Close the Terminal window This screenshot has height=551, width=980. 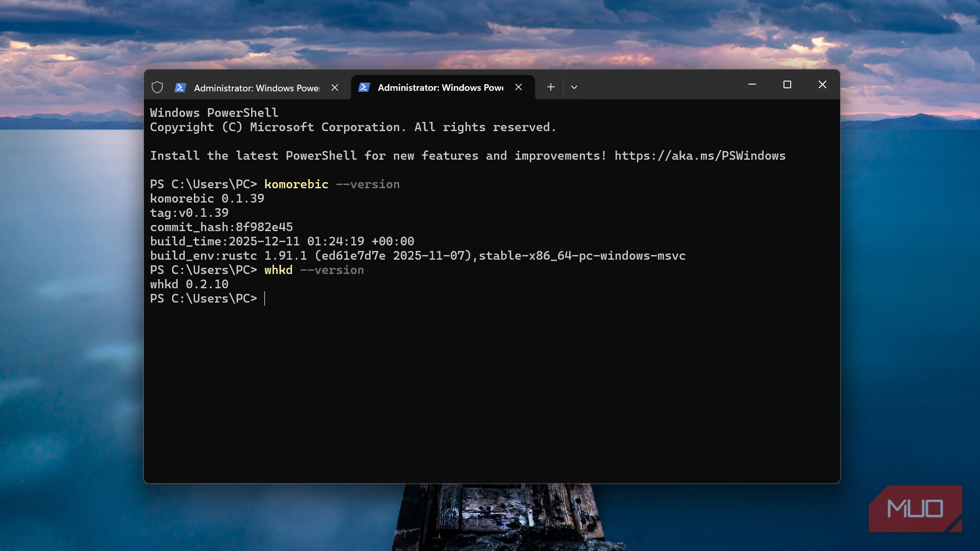(822, 84)
